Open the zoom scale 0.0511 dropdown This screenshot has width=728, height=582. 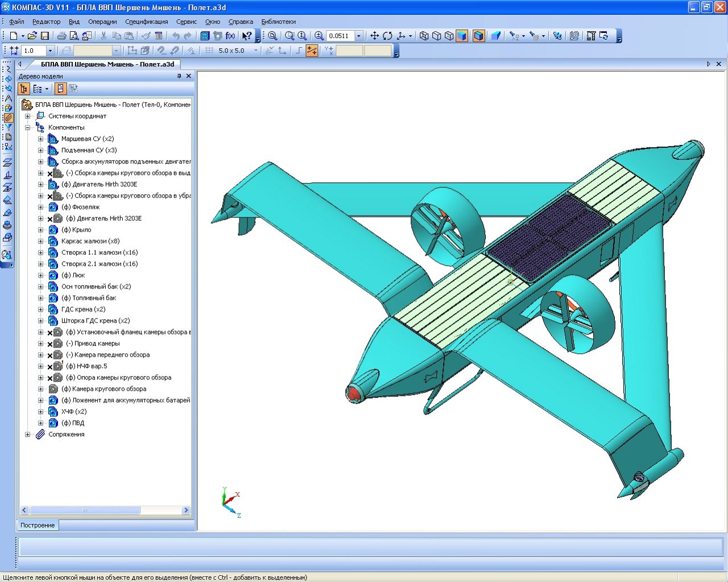point(359,36)
